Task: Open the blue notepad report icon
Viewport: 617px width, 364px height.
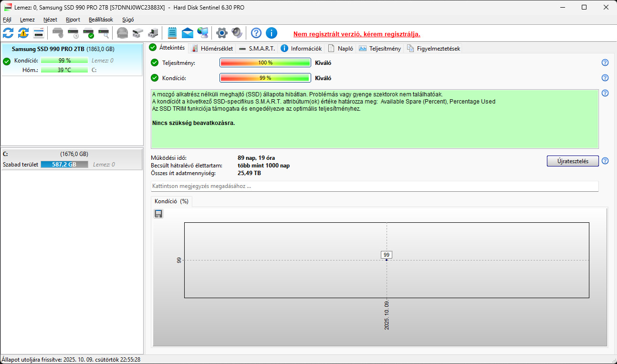Action: pos(172,33)
